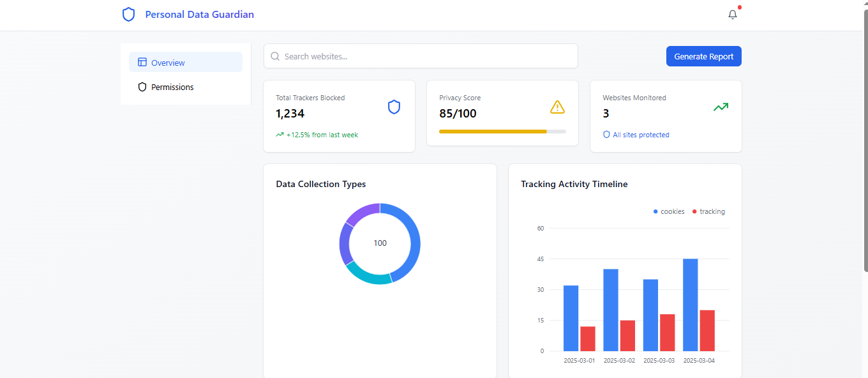Click the 85/100 privacy score value
868x378 pixels.
click(x=458, y=114)
